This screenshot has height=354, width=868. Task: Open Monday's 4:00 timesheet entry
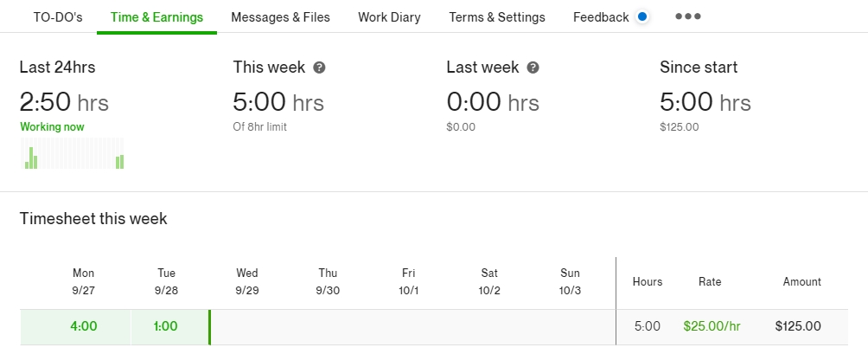point(84,326)
